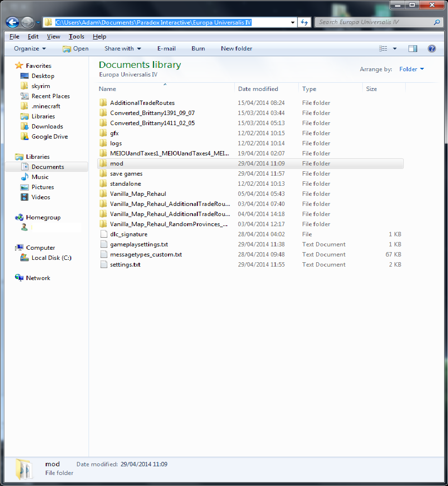Click the search magnifier icon
The width and height of the screenshot is (448, 486).
(x=437, y=22)
